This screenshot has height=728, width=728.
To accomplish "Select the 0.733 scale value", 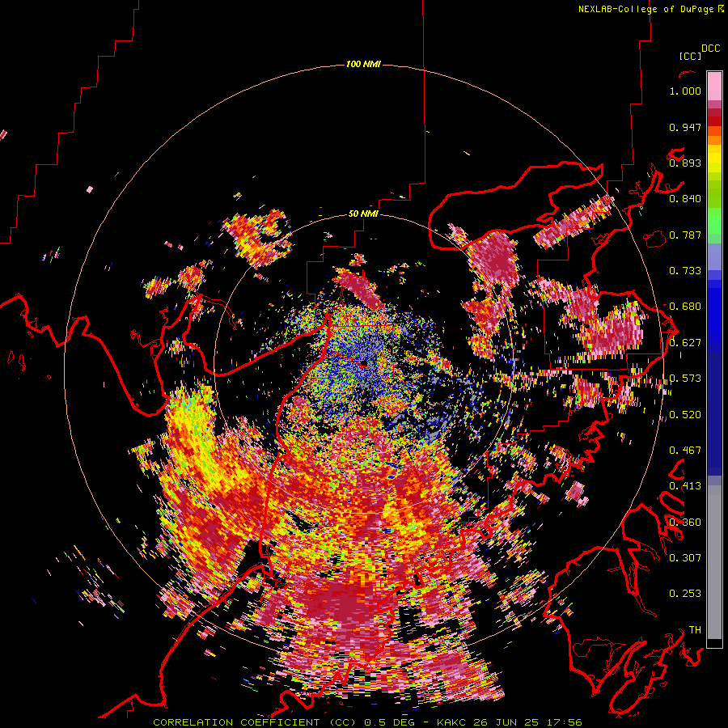I will click(685, 271).
